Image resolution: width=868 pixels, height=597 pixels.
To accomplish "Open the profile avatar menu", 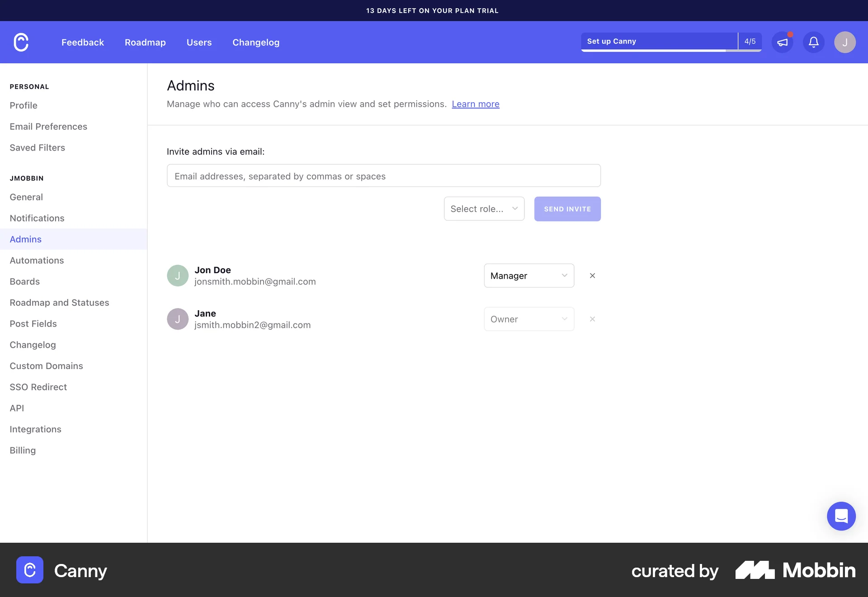I will click(x=845, y=42).
